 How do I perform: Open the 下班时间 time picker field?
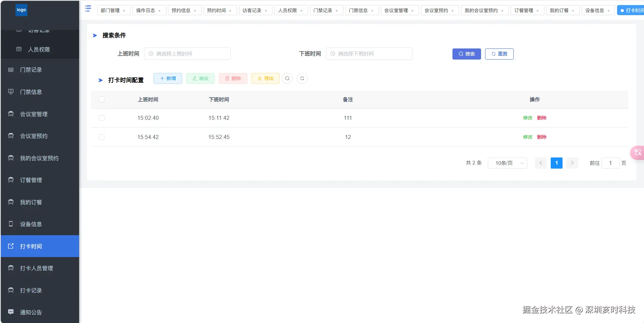coord(369,53)
